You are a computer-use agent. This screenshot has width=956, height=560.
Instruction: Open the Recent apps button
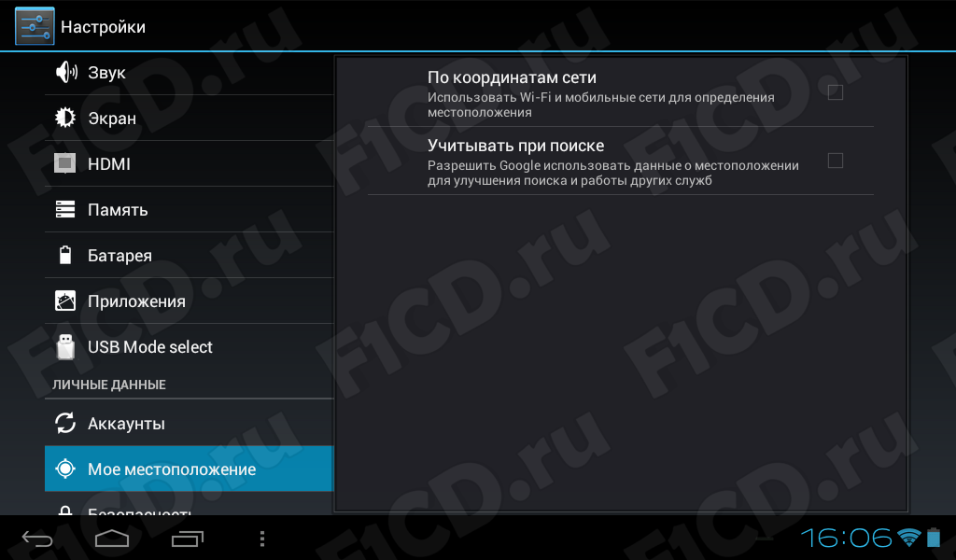(187, 539)
